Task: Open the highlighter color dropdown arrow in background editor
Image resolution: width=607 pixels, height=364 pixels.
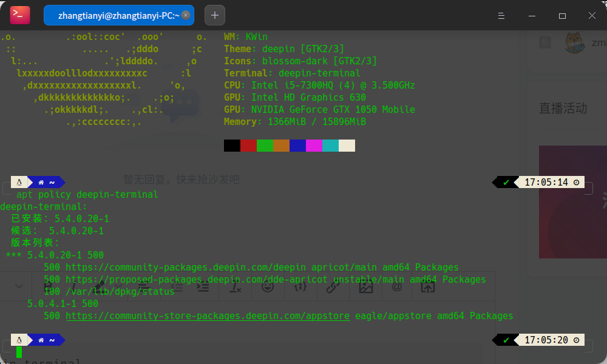Action: click(x=118, y=286)
